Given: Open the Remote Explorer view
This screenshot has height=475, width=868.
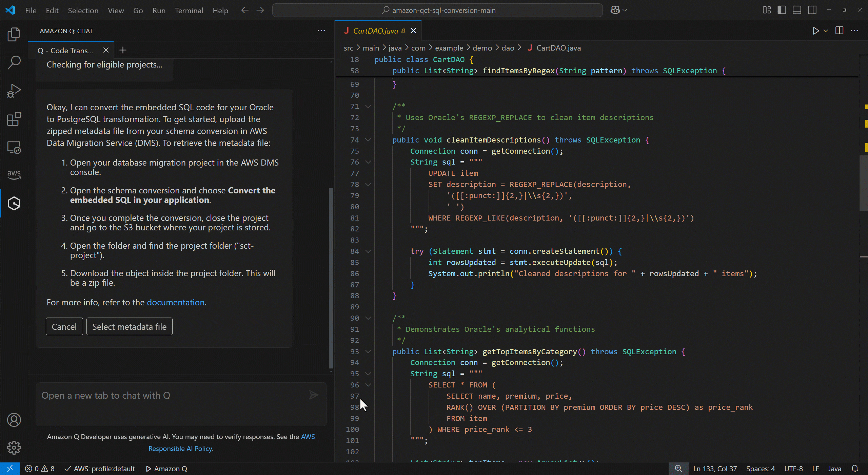Looking at the screenshot, I should (x=14, y=147).
